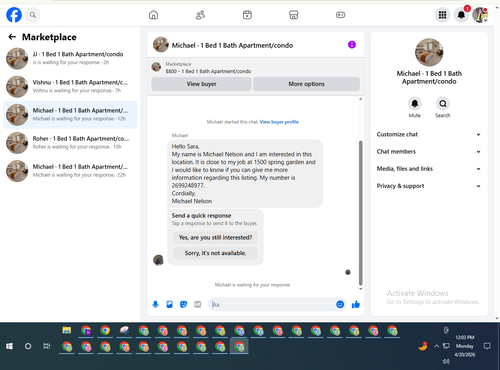Open account profile picture menu

480,15
